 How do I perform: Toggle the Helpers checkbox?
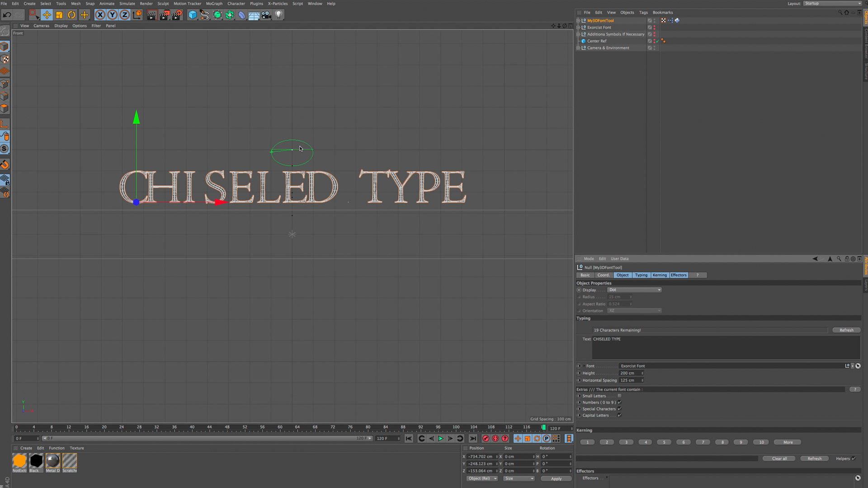854,459
